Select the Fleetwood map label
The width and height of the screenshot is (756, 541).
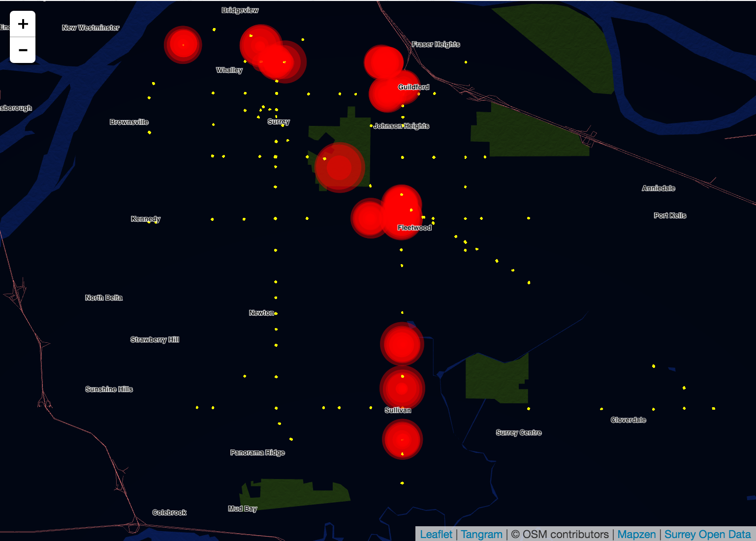(x=414, y=228)
